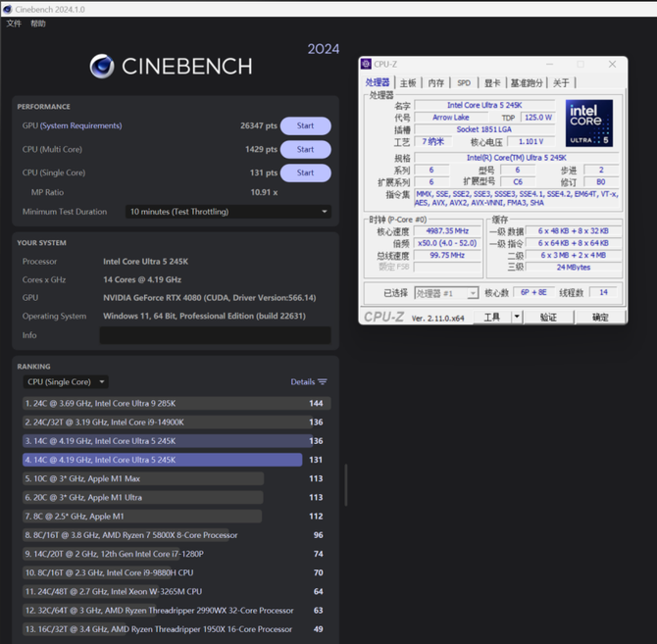Minimize the CPU-Z window
Screen dimensions: 657x644
pyautogui.click(x=549, y=64)
